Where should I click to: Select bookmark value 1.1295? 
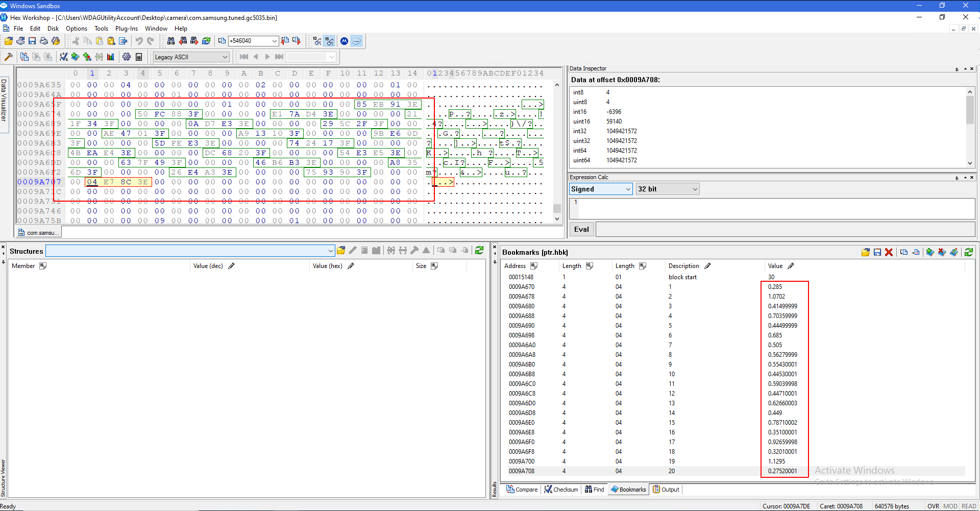point(776,461)
